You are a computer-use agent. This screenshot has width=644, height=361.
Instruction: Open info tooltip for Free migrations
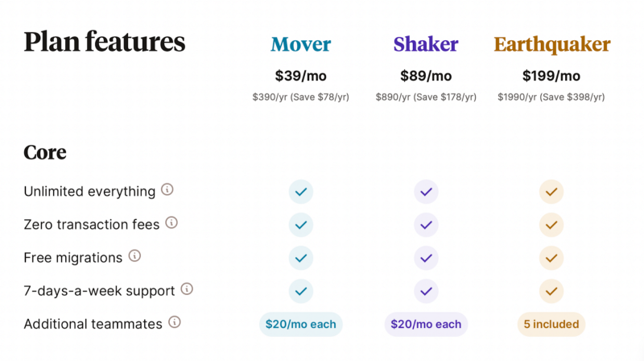tap(134, 256)
